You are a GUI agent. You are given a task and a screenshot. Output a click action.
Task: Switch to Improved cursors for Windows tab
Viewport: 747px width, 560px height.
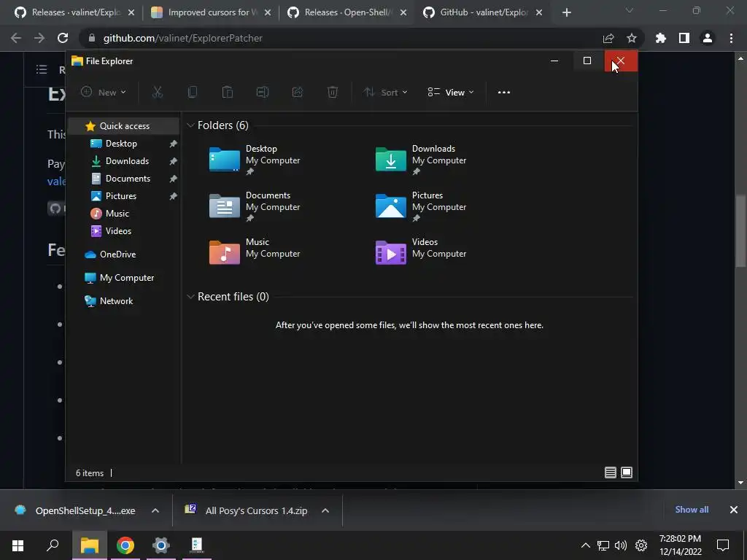[209, 12]
